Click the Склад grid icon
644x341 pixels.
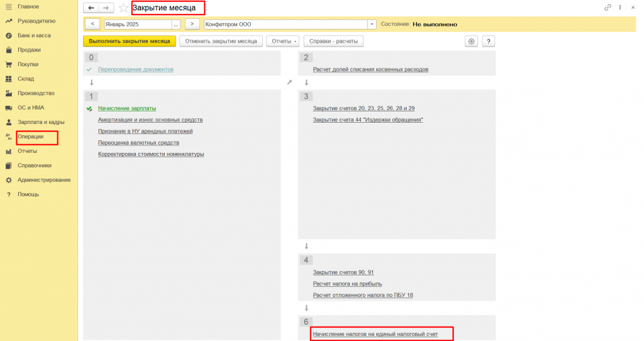pos(9,79)
